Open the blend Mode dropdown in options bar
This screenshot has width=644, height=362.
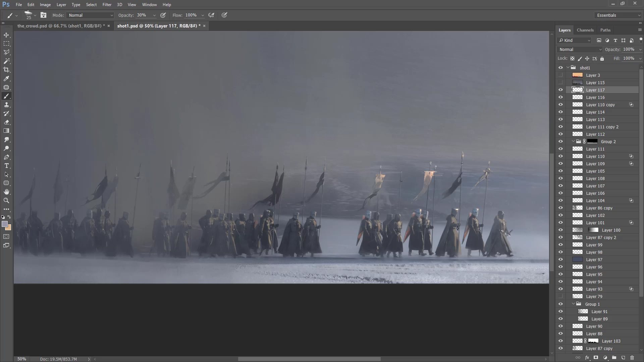click(91, 15)
